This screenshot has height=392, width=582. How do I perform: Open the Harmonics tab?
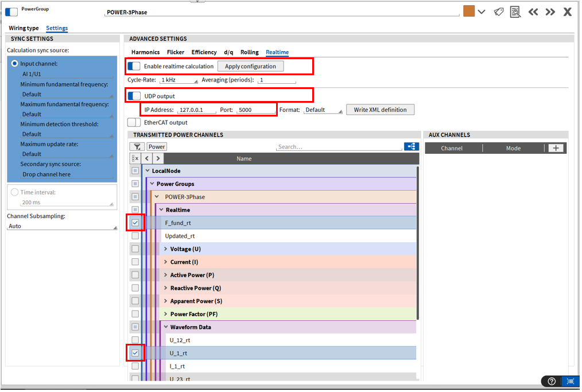146,52
